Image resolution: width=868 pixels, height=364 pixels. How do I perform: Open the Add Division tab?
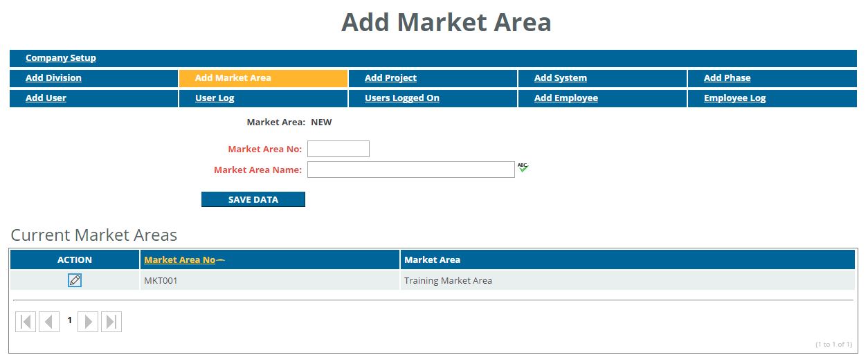click(53, 78)
